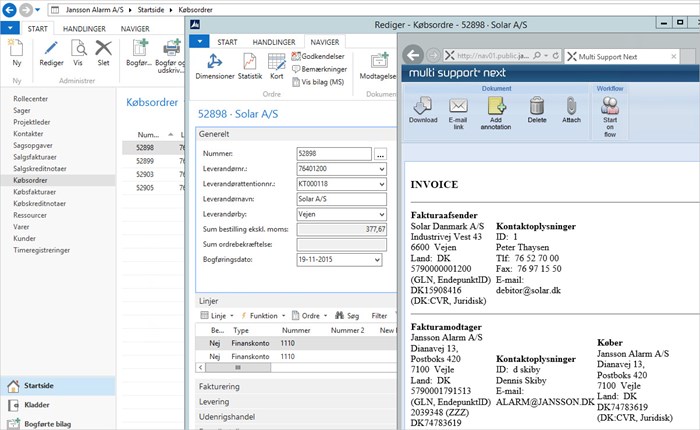Add annotation to the document

[x=496, y=106]
